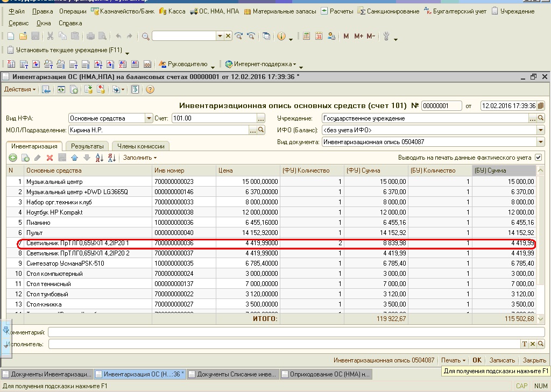The image size is (551, 392).
Task: Open the Заполнить dropdown menu
Action: pos(139,158)
